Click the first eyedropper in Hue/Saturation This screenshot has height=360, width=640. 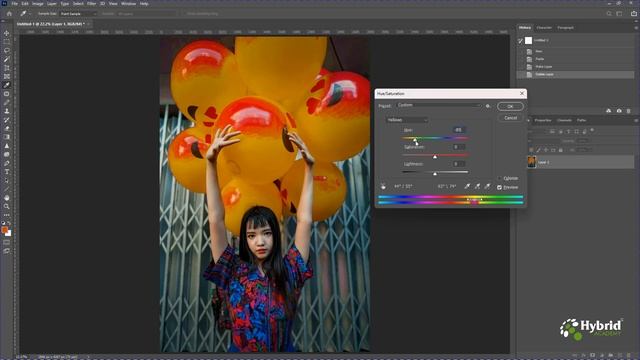pos(467,186)
